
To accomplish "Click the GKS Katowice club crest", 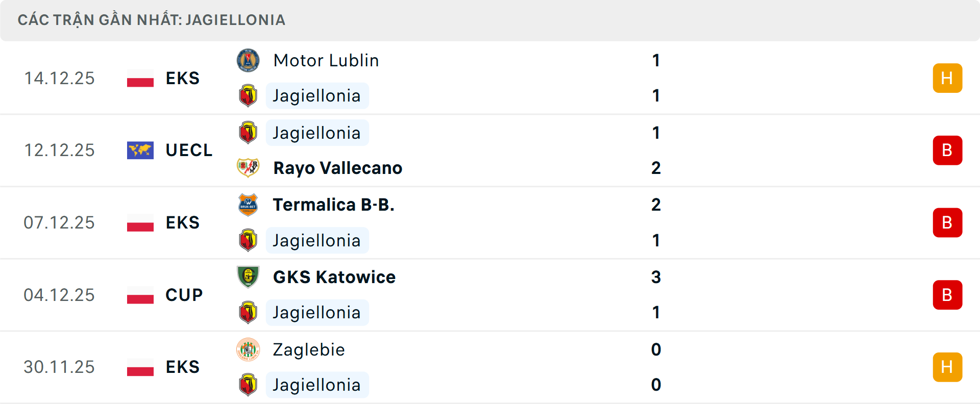I will [x=248, y=277].
